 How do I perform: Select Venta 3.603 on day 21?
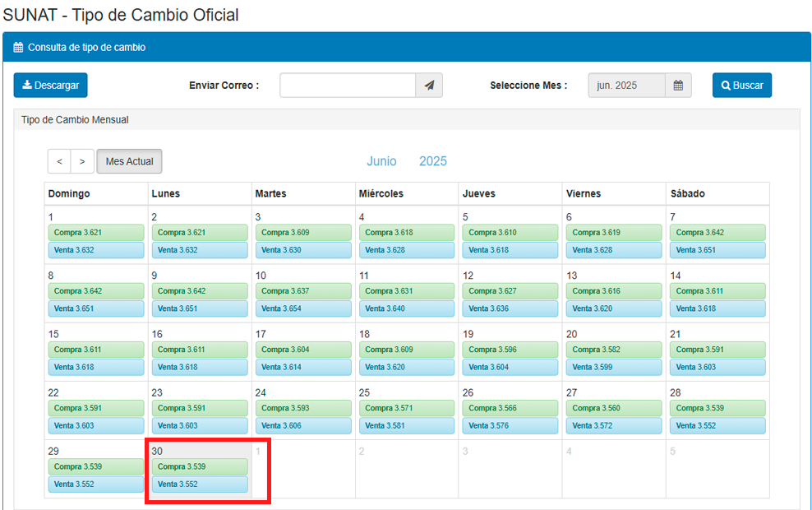pyautogui.click(x=717, y=367)
